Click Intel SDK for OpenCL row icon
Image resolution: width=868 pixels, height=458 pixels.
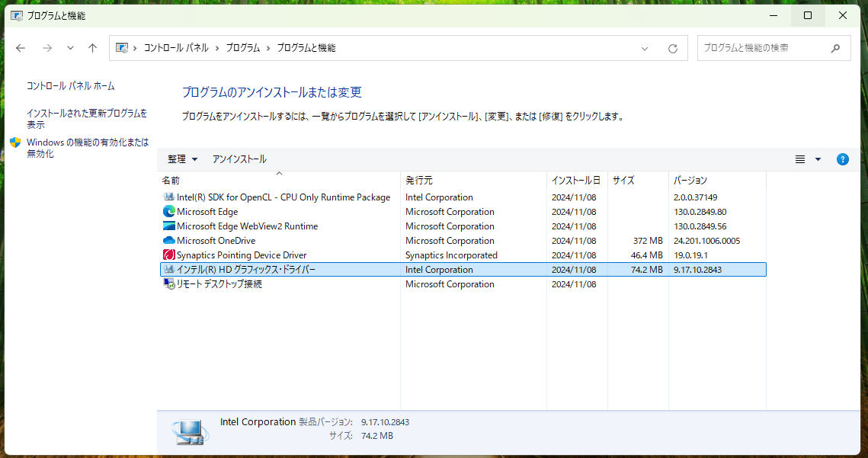tap(169, 197)
